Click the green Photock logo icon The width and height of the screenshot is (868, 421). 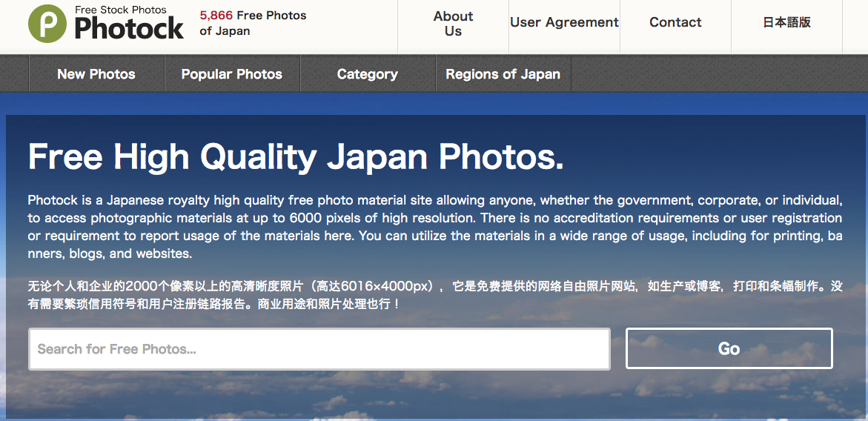[x=47, y=24]
